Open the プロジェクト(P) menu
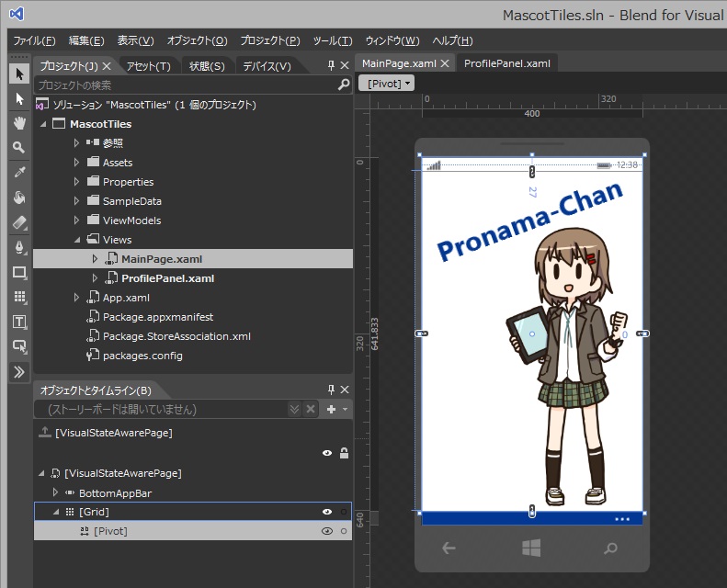The width and height of the screenshot is (727, 588). [270, 40]
